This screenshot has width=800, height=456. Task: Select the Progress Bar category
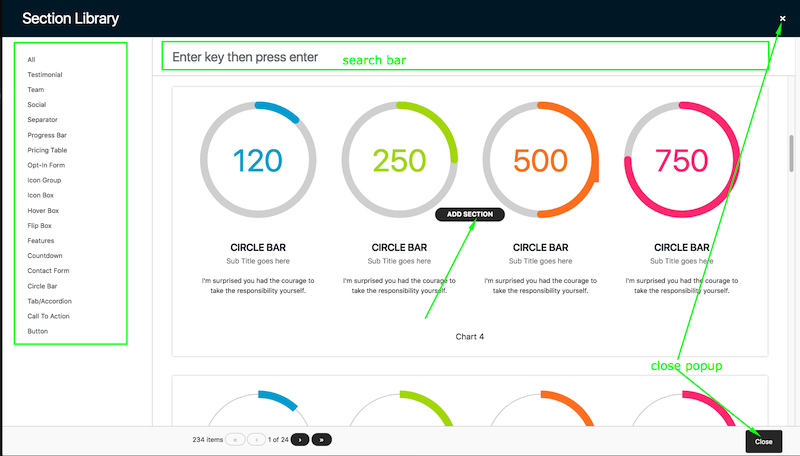coord(47,135)
